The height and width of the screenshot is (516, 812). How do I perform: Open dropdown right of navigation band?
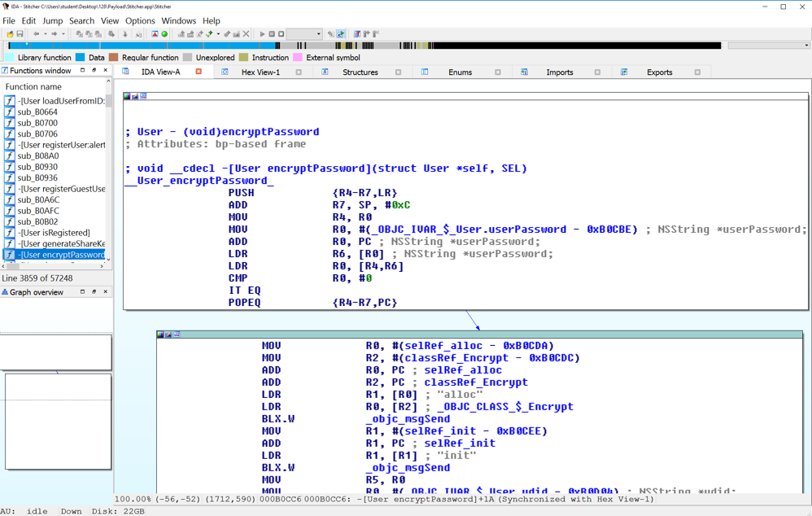tap(806, 46)
